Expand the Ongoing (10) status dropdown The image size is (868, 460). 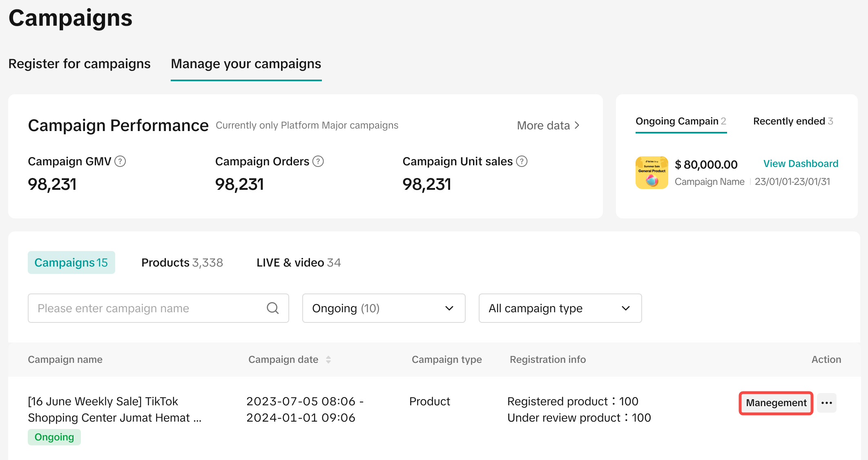384,308
